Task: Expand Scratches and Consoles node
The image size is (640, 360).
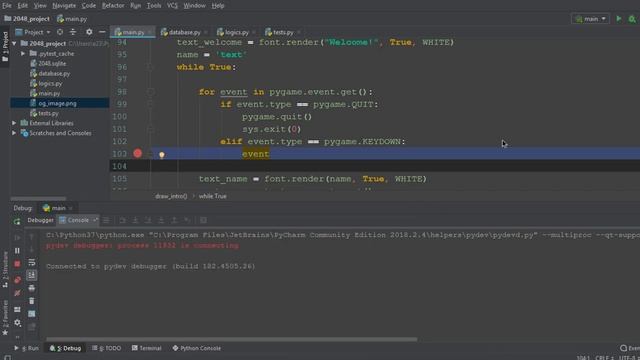Action: (14, 133)
